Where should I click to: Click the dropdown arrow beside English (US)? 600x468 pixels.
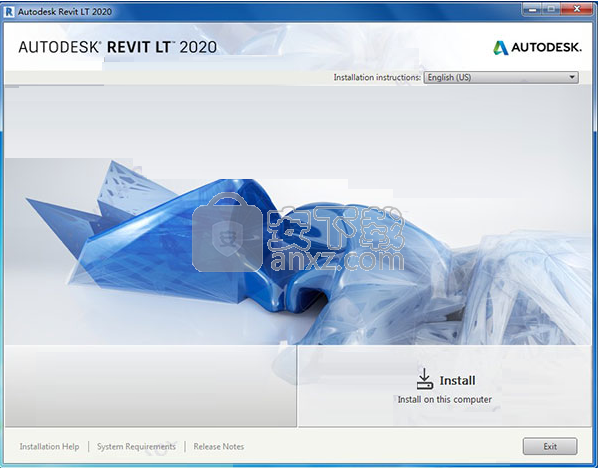(x=572, y=77)
